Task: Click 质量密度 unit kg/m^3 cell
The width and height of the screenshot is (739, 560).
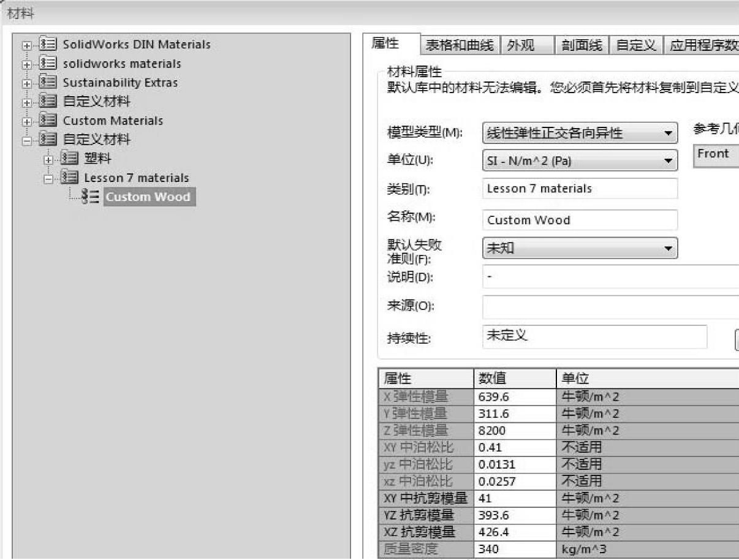Action: (648, 550)
